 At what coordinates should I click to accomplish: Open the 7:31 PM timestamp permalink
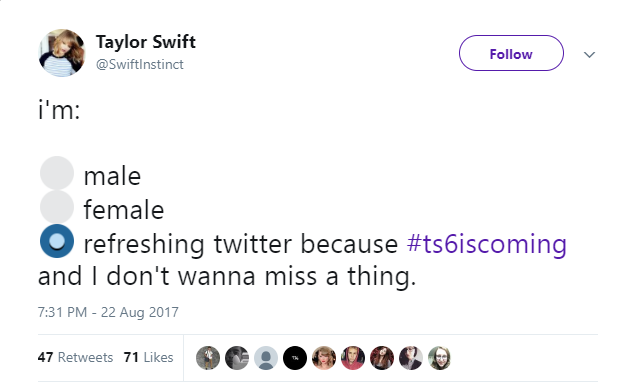(x=108, y=312)
